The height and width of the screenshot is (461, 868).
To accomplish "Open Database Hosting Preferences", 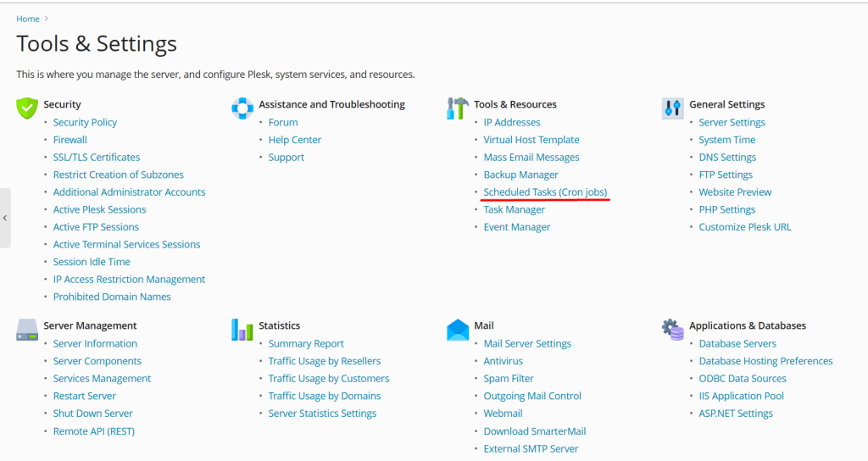I will click(x=765, y=361).
